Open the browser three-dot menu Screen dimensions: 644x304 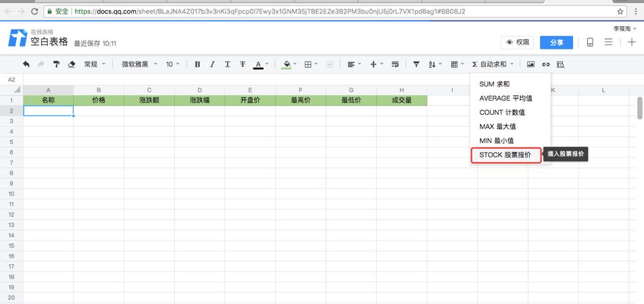pos(636,11)
